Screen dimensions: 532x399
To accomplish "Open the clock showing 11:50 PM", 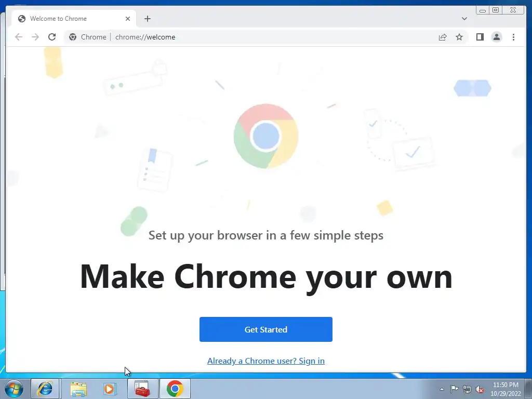I will click(506, 389).
